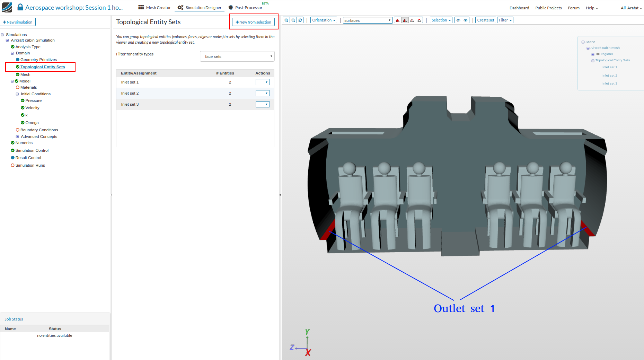
Task: Open the Help menu dropdown
Action: (x=592, y=8)
